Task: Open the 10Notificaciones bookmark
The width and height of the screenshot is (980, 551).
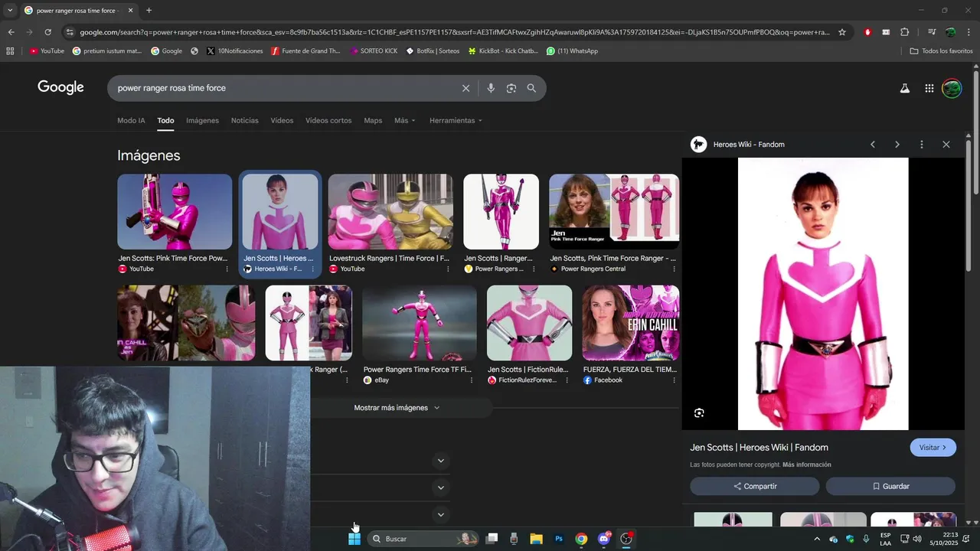Action: coord(234,51)
